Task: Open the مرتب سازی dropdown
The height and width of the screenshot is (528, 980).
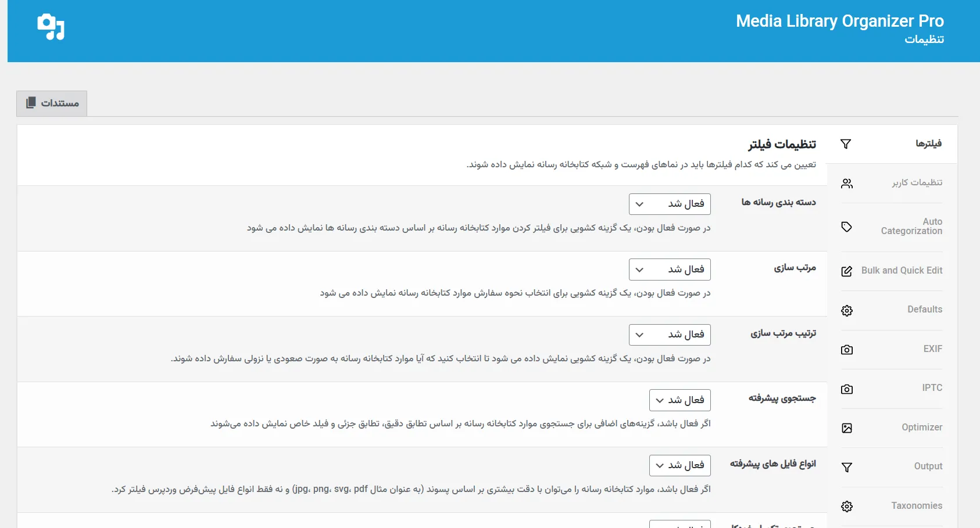Action: point(670,270)
